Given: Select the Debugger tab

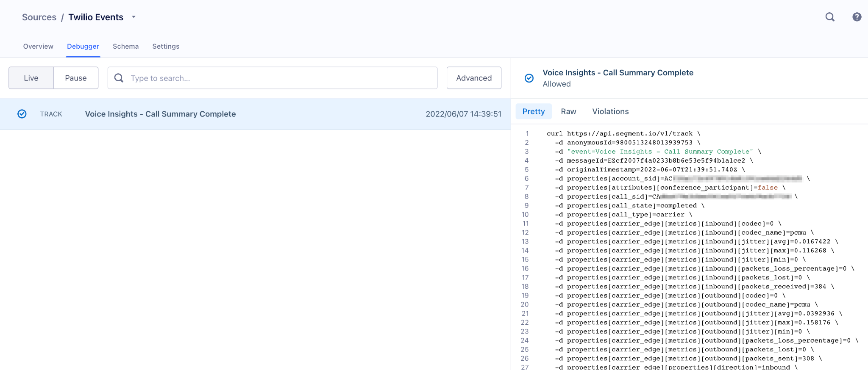Looking at the screenshot, I should pyautogui.click(x=83, y=46).
